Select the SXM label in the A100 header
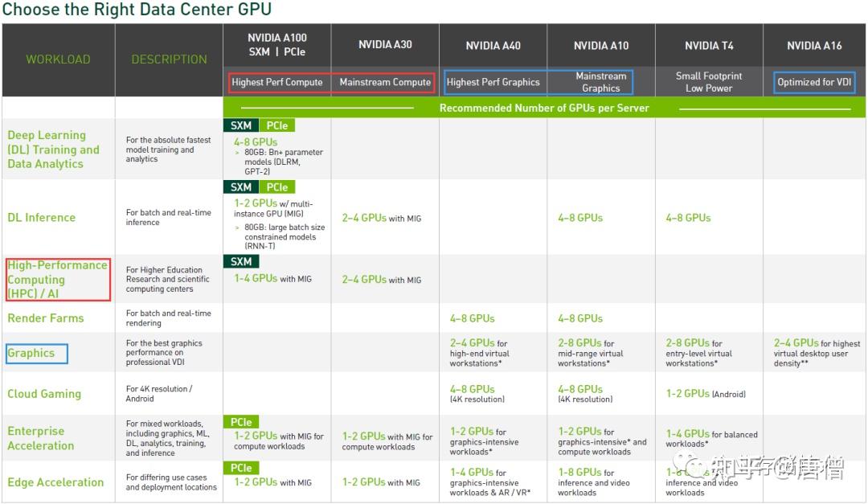This screenshot has width=868, height=504. point(260,51)
